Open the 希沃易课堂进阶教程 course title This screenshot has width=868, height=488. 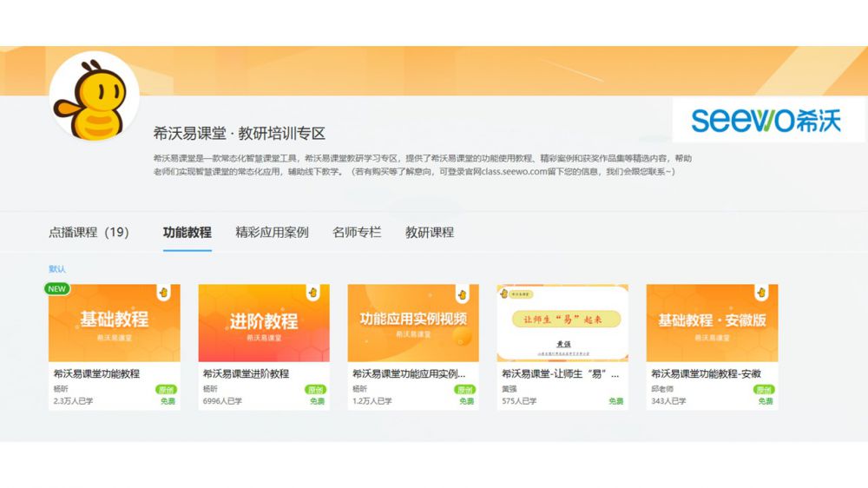[x=246, y=373]
